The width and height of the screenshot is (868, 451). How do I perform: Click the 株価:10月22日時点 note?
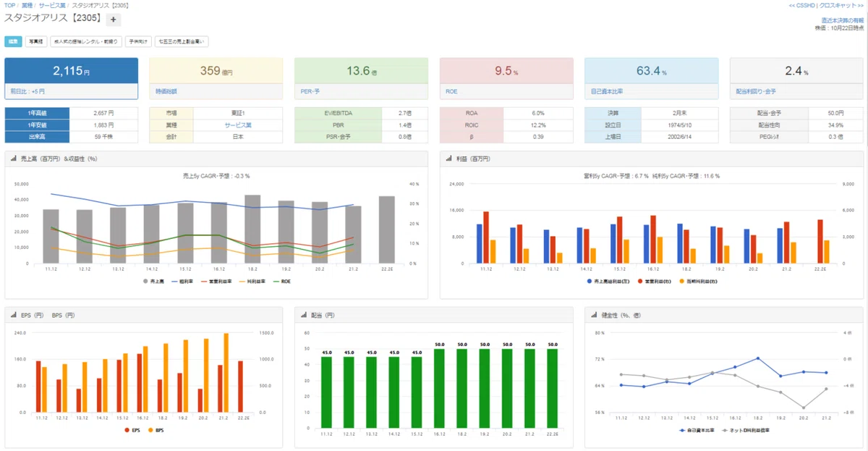pos(839,28)
